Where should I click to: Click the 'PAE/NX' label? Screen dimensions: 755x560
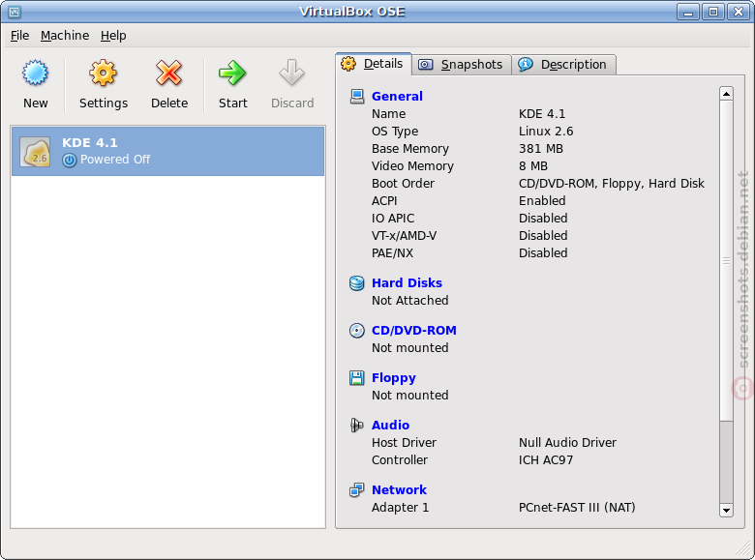(392, 253)
